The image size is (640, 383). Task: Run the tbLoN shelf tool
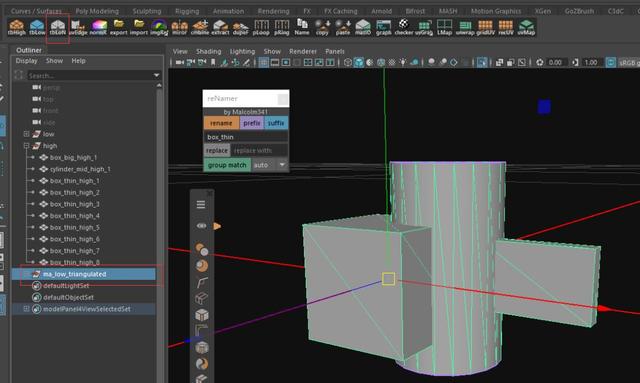[58, 27]
